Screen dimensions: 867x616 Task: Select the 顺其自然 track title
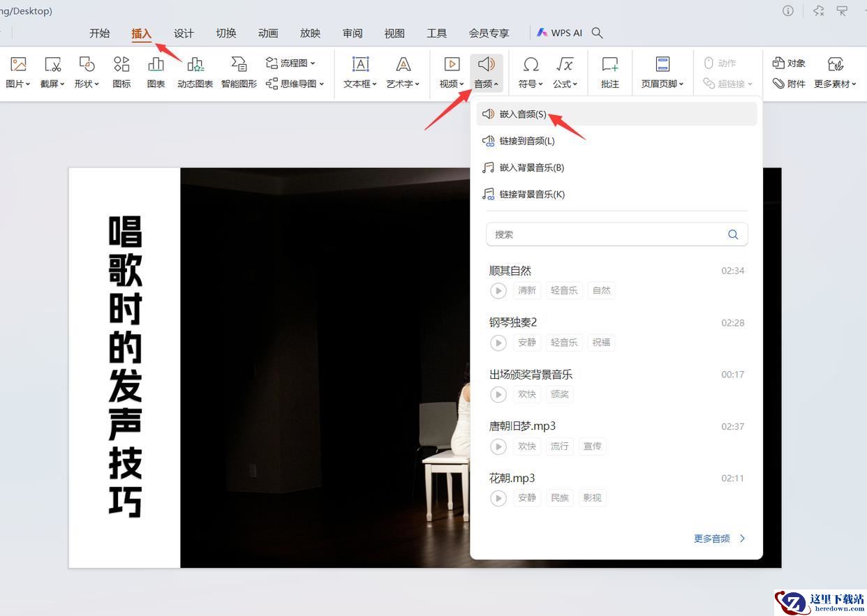510,271
